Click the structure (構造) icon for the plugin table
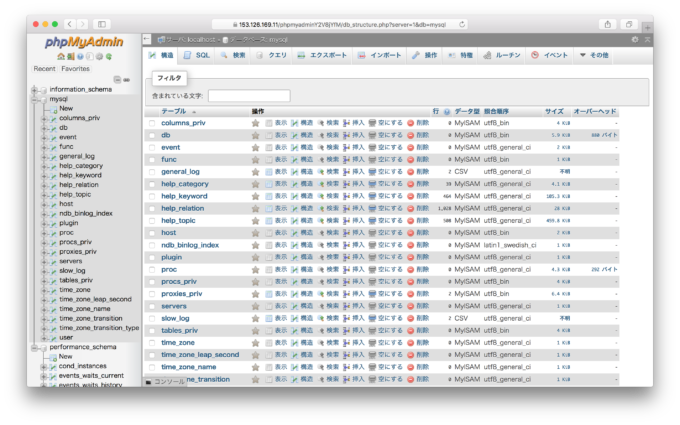Viewport: 680px width, 425px height. click(x=296, y=257)
